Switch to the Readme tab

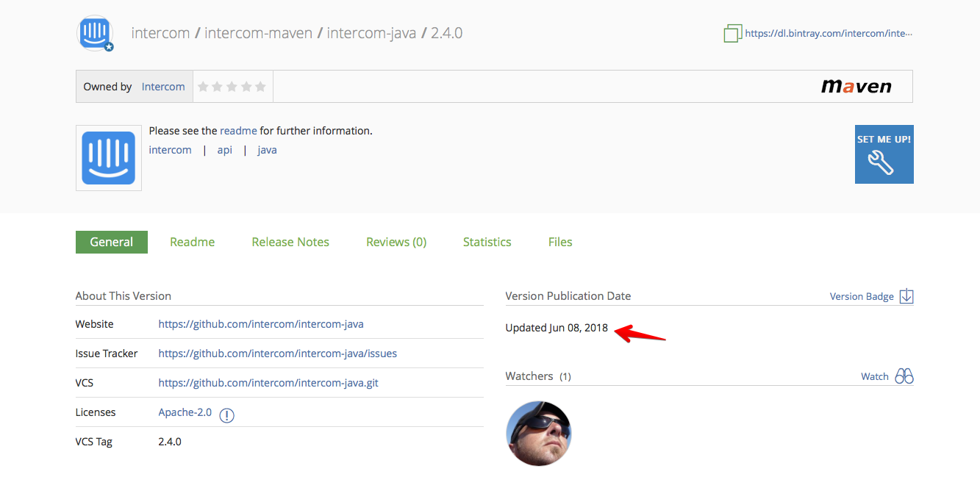click(x=193, y=242)
